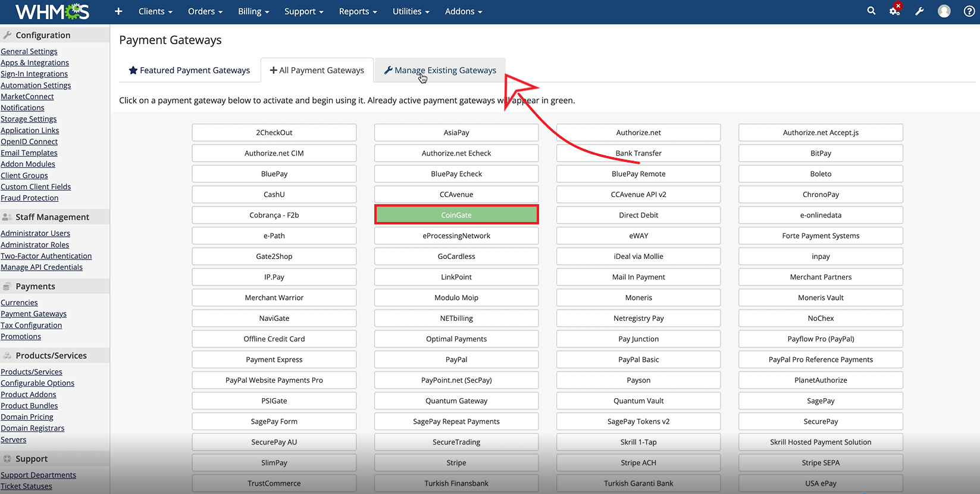Expand the Addons dropdown menu
Screen dimensions: 980x494
[x=464, y=11]
